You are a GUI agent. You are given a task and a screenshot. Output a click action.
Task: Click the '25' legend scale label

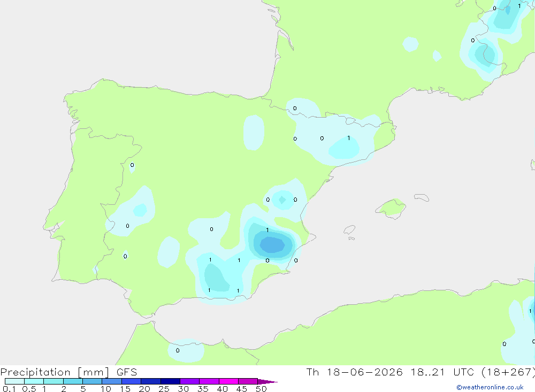coord(164,389)
